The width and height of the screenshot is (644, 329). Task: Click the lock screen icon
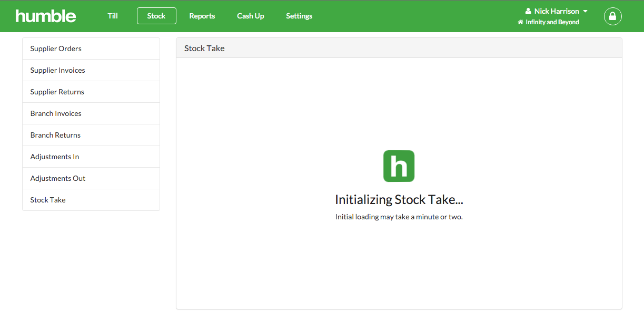click(x=612, y=16)
